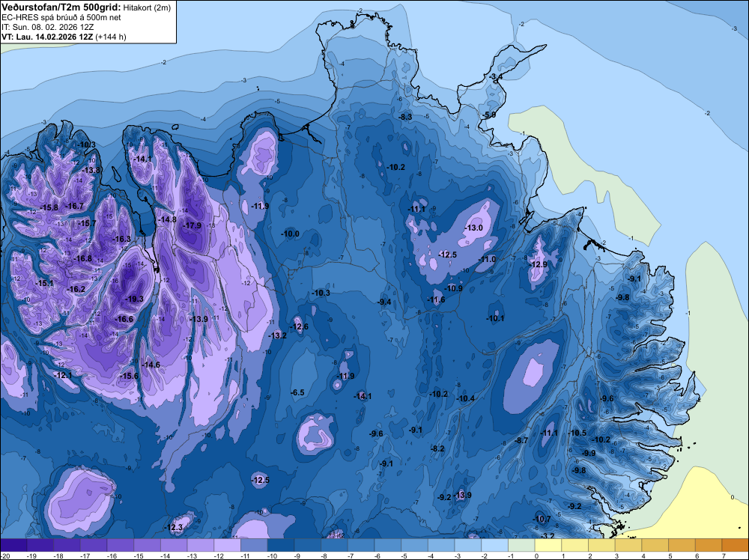Click legend swatch between -1 and 0

(521, 545)
